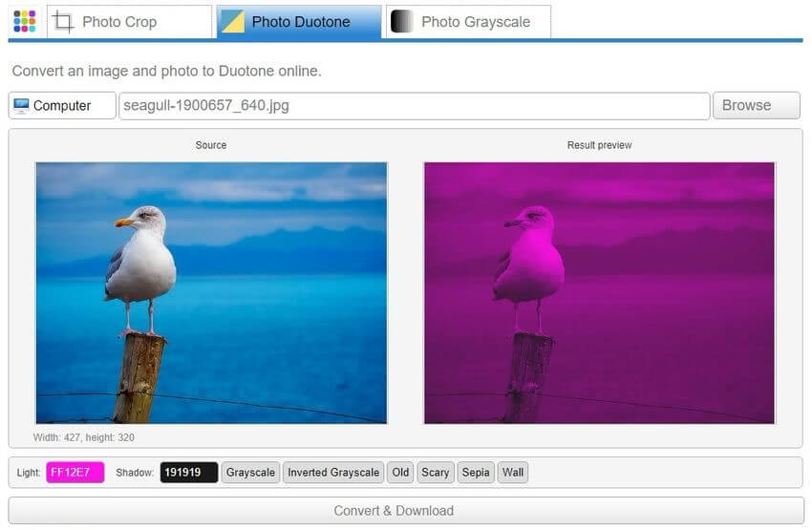The height and width of the screenshot is (530, 812).
Task: Click the 'Result preview' label
Action: (599, 145)
